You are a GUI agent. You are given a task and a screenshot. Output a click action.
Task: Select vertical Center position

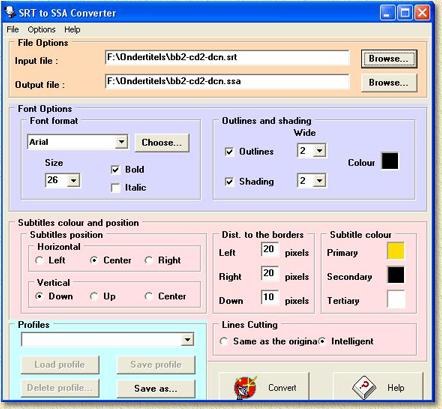(149, 296)
